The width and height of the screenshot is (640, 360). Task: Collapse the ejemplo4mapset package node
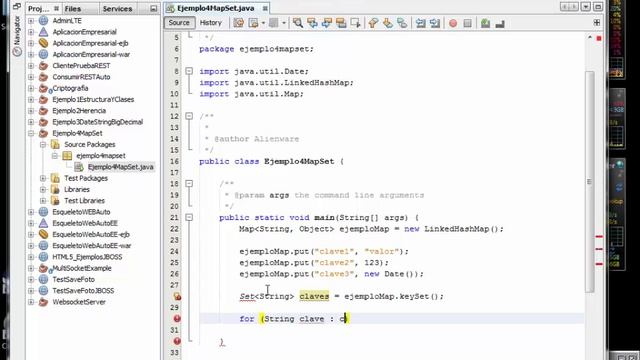(55, 156)
